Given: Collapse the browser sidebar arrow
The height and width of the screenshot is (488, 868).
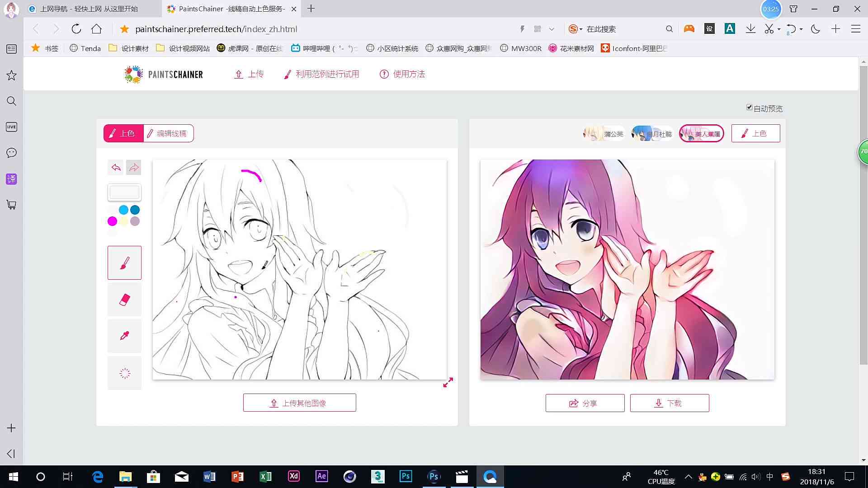Looking at the screenshot, I should [x=11, y=454].
